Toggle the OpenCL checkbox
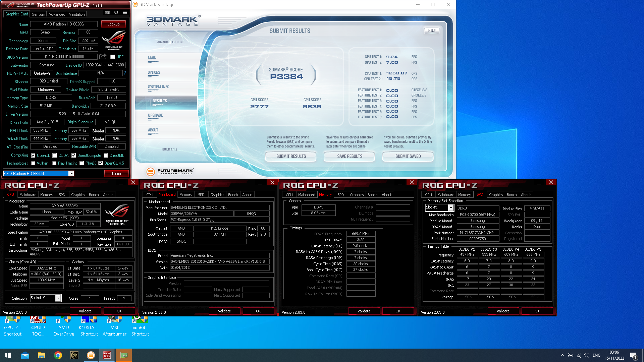The height and width of the screenshot is (362, 644). [x=33, y=156]
